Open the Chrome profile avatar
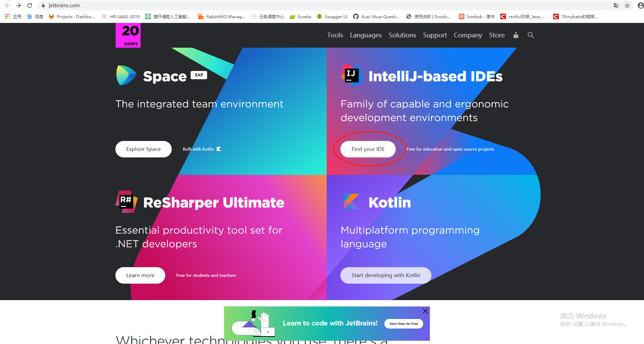The height and width of the screenshot is (344, 644). click(640, 5)
